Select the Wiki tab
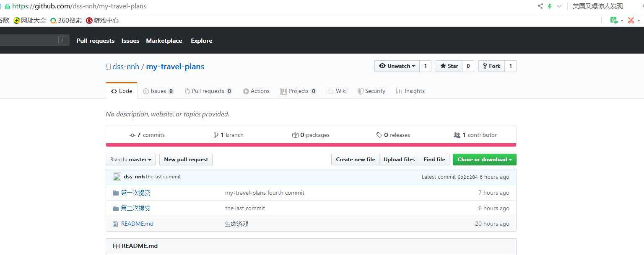Image resolution: width=644 pixels, height=255 pixels. click(337, 91)
